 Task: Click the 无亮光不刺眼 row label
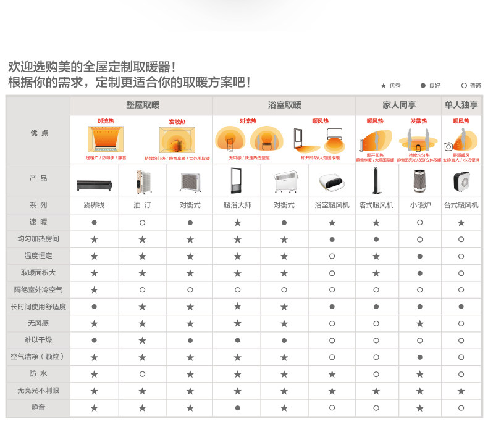[38, 391]
